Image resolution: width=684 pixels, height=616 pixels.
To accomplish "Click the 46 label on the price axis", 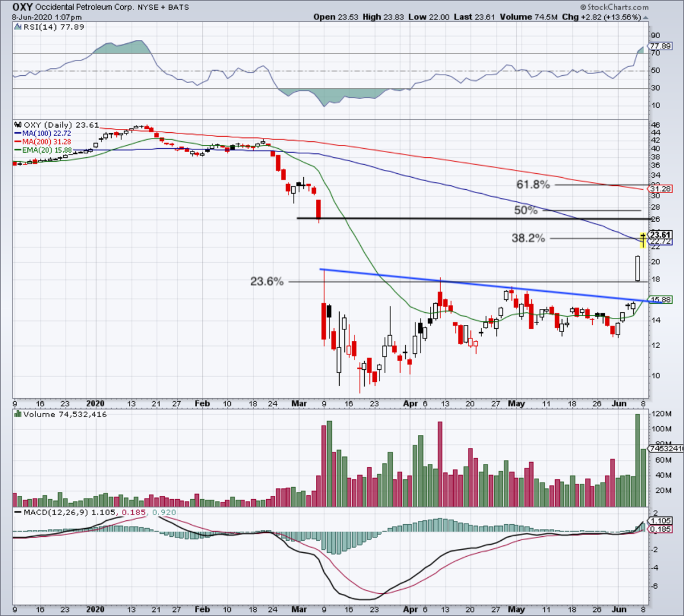I will 655,124.
